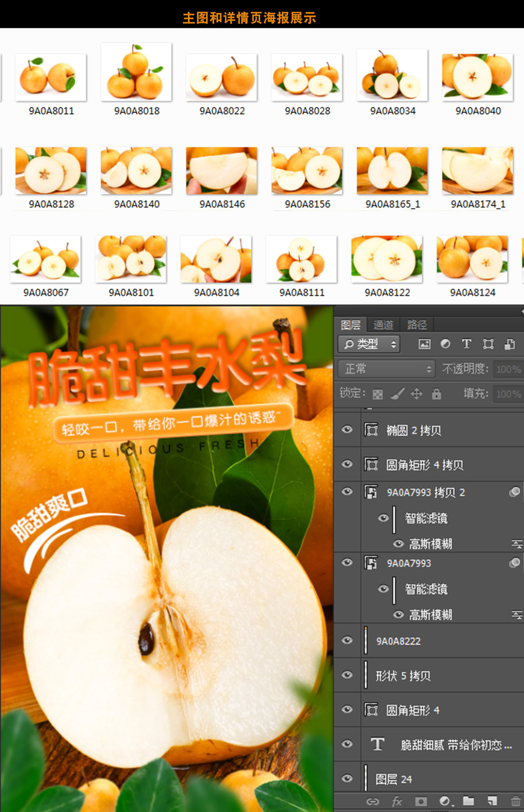Open pear thumbnail 9A0A8165_1
This screenshot has width=524, height=812.
[x=392, y=171]
